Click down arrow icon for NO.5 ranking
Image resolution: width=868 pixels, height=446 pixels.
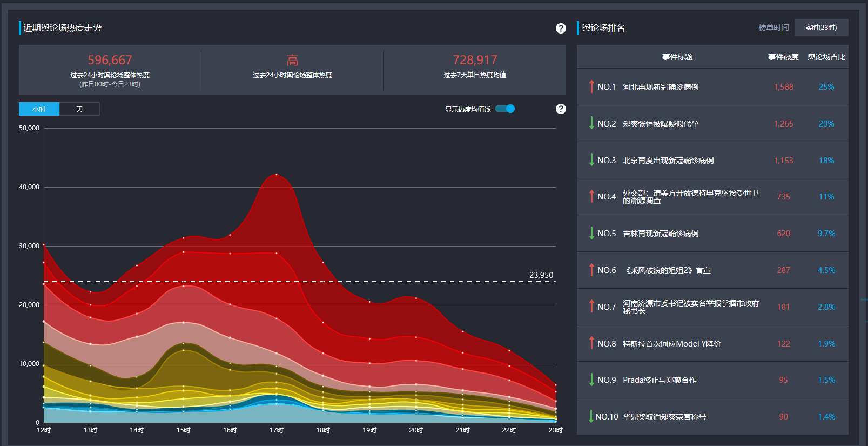click(591, 233)
